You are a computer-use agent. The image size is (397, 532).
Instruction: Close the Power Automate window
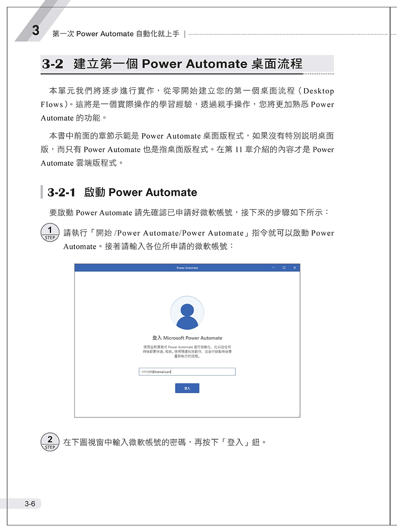(295, 268)
